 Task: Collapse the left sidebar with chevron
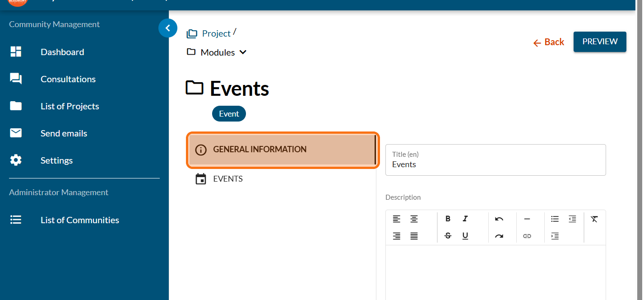pos(168,28)
